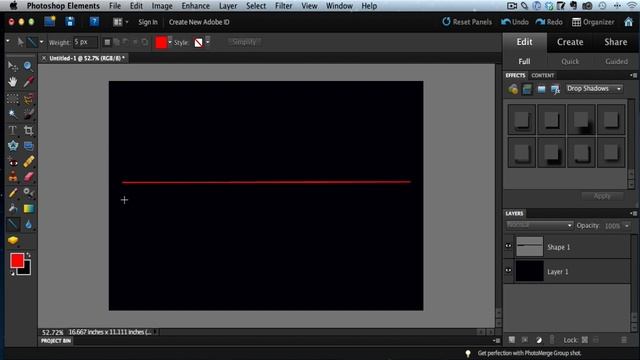Select the Magnetic Lasso tool
640x360 pixels.
28,98
